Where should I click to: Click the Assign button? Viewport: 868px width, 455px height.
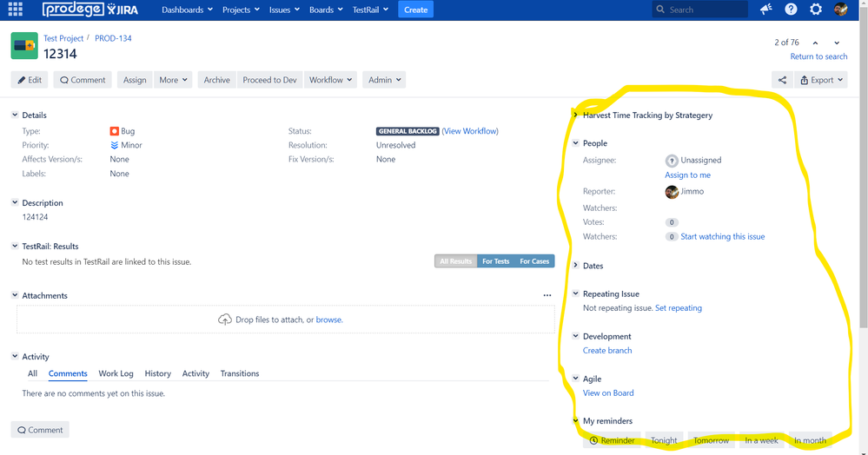coord(135,80)
